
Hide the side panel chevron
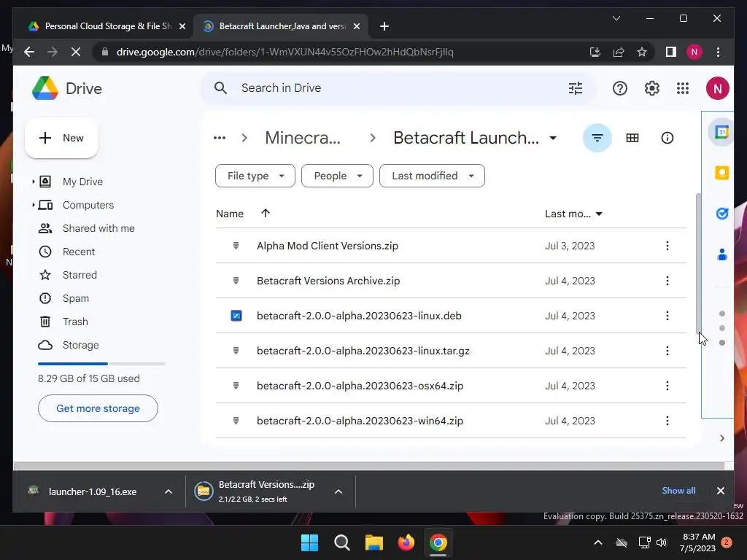(721, 438)
